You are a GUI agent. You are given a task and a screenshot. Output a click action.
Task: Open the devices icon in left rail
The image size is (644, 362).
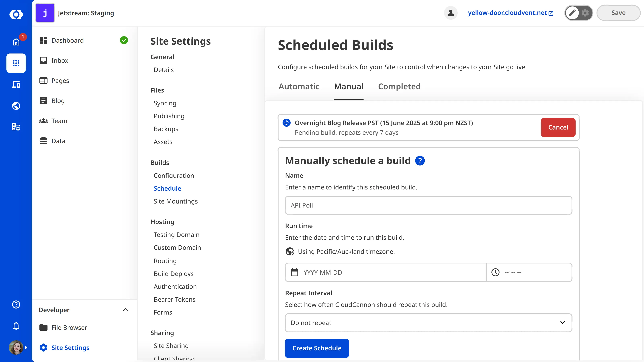click(16, 84)
